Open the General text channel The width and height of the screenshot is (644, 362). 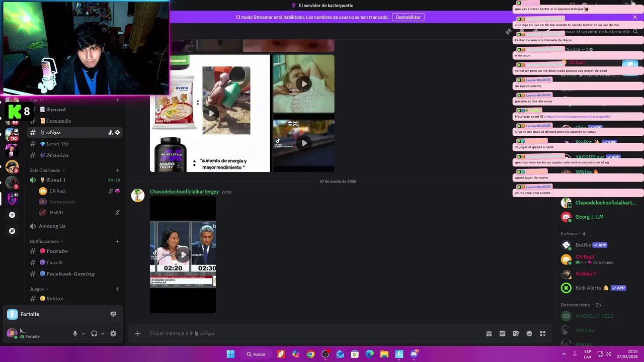(x=74, y=110)
